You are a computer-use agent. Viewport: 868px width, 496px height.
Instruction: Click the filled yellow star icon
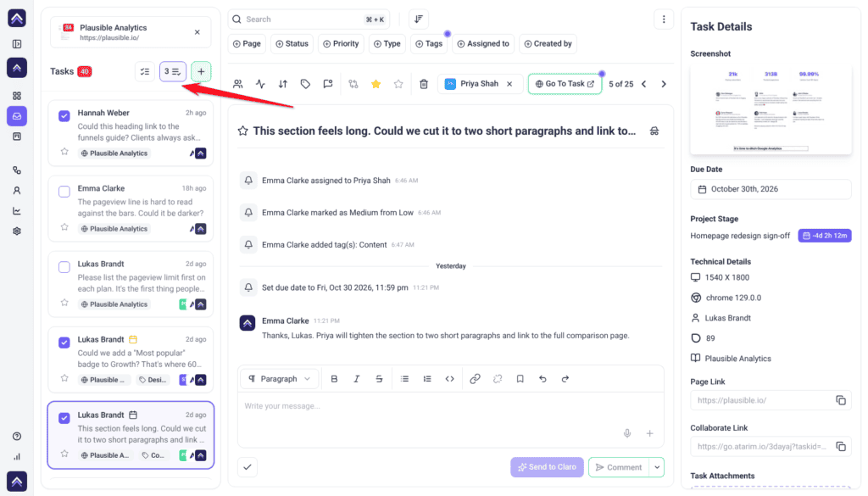[376, 84]
